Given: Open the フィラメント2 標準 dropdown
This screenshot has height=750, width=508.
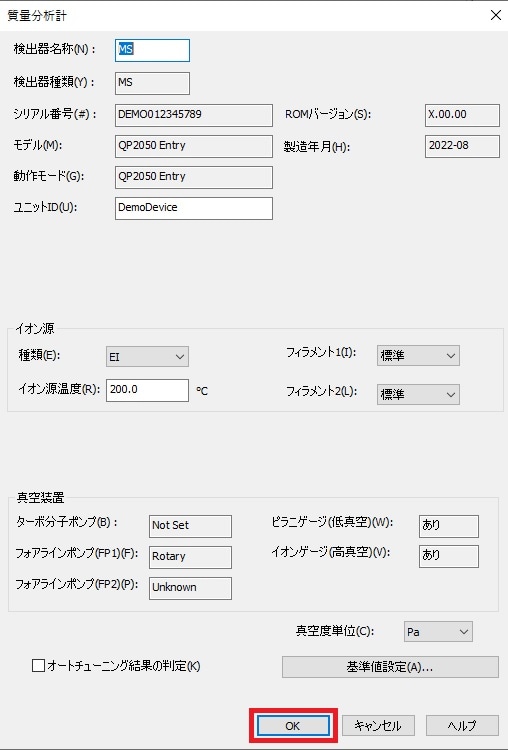Looking at the screenshot, I should click(x=418, y=394).
